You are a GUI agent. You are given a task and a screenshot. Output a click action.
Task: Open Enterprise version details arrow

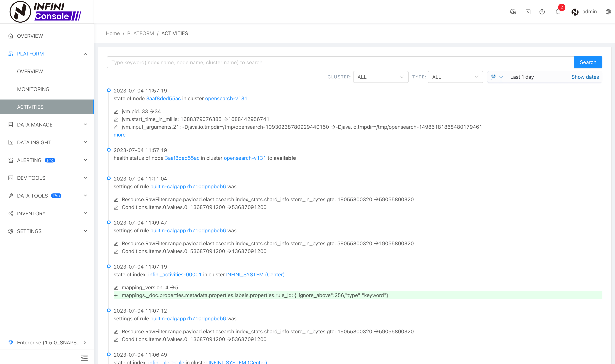click(85, 343)
